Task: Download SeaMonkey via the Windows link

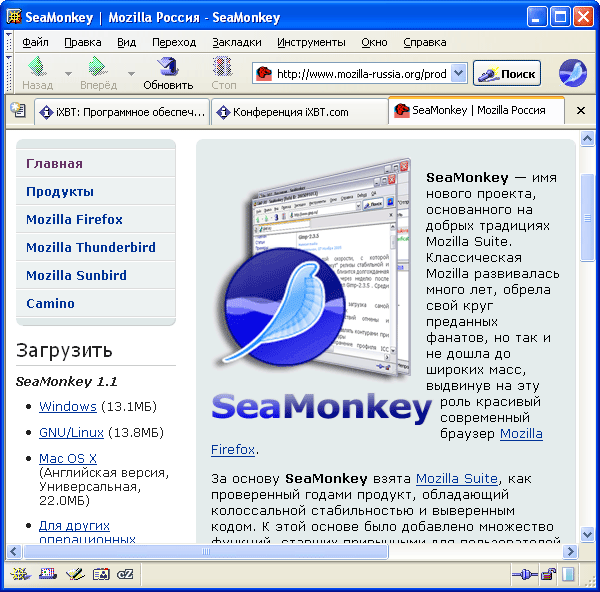Action: [68, 406]
